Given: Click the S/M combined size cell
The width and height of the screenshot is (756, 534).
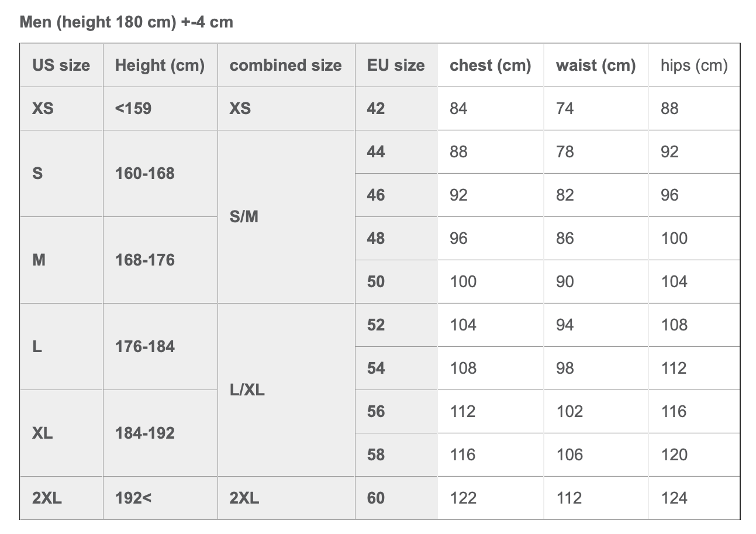Looking at the screenshot, I should 286,217.
